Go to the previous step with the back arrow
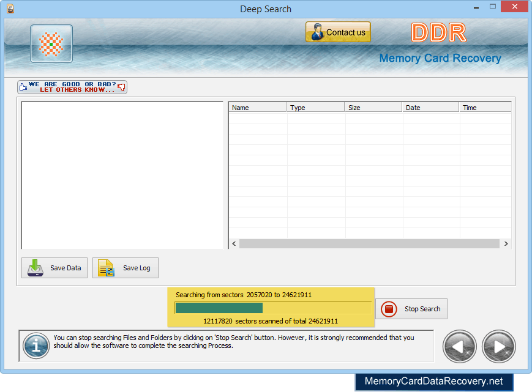532x392 pixels. (x=459, y=346)
